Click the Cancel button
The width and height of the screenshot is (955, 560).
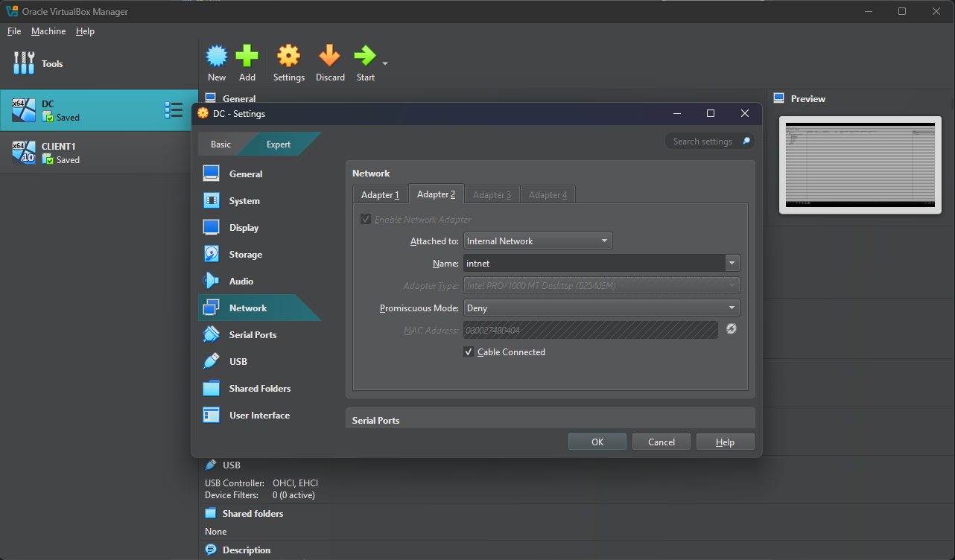point(661,442)
